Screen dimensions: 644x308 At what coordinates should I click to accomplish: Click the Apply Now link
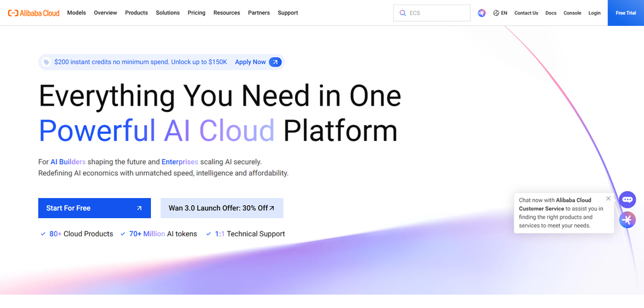tap(250, 62)
